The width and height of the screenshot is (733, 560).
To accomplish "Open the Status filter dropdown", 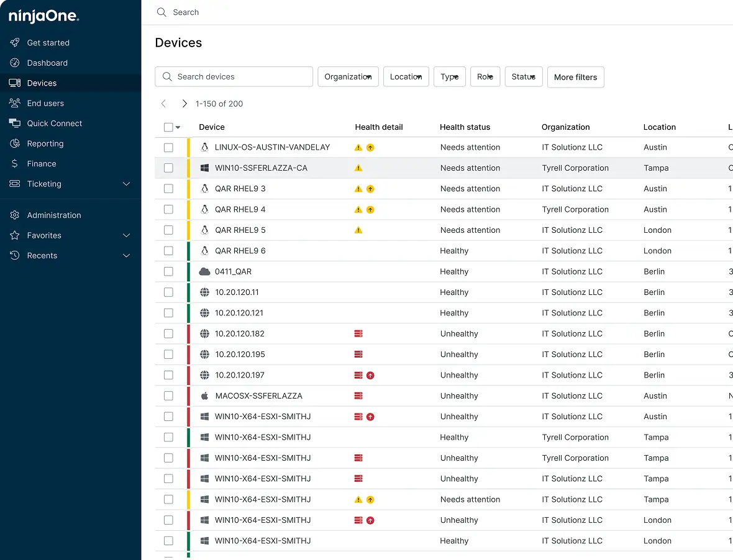I will pos(524,76).
